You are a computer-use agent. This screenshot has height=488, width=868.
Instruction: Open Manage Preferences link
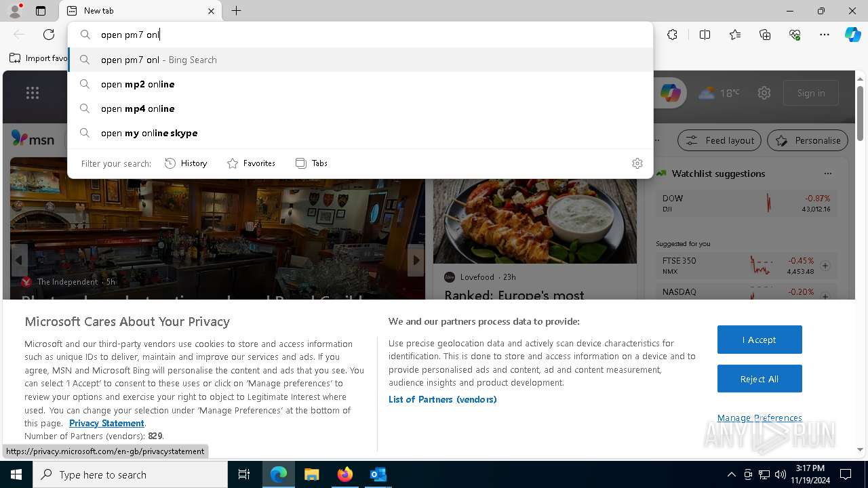tap(759, 418)
